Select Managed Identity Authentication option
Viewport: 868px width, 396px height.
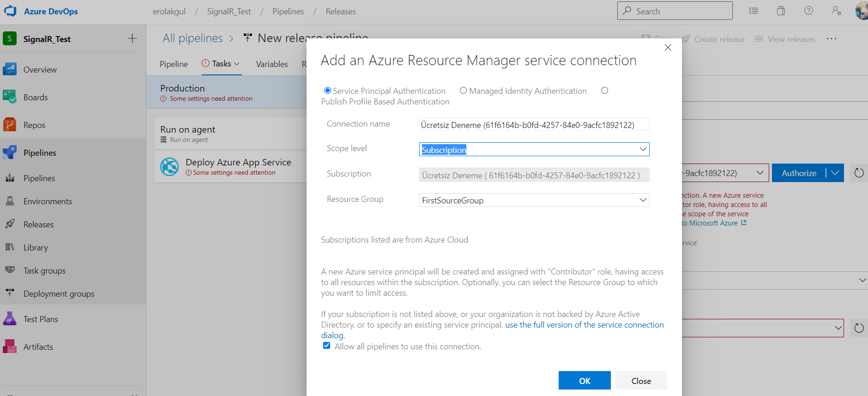coord(463,91)
